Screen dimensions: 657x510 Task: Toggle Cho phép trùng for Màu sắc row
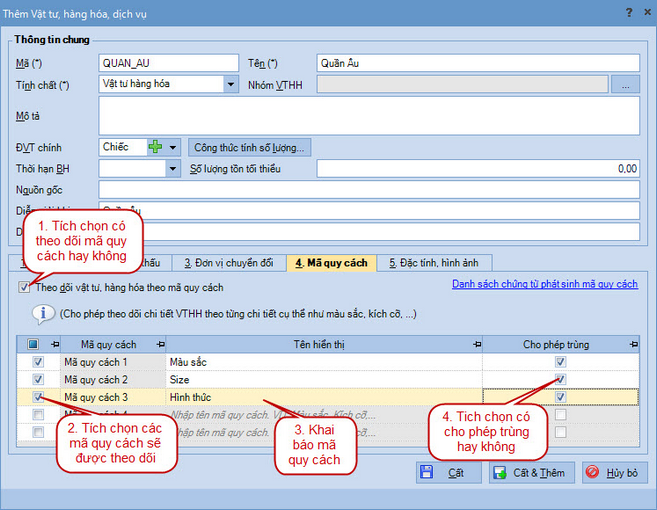coord(560,362)
